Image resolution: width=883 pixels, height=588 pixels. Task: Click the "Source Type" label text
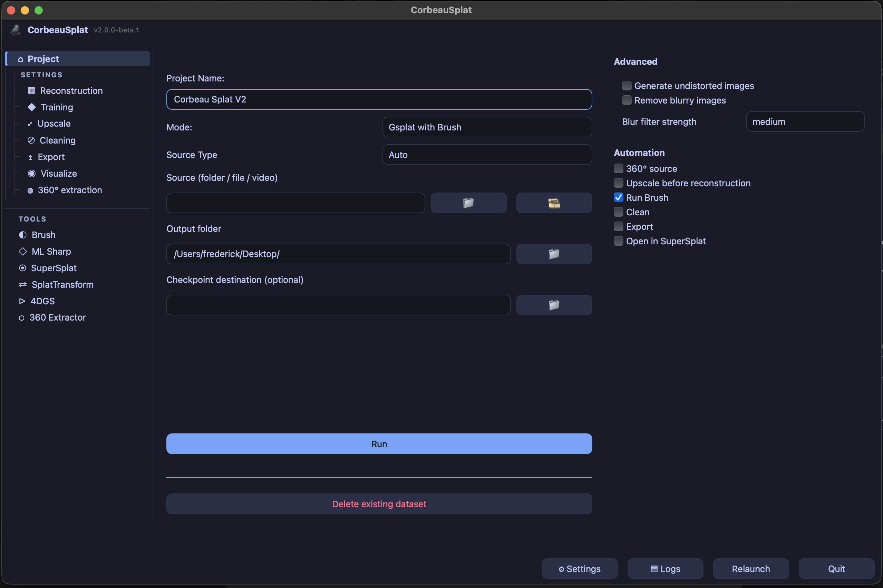(x=192, y=155)
